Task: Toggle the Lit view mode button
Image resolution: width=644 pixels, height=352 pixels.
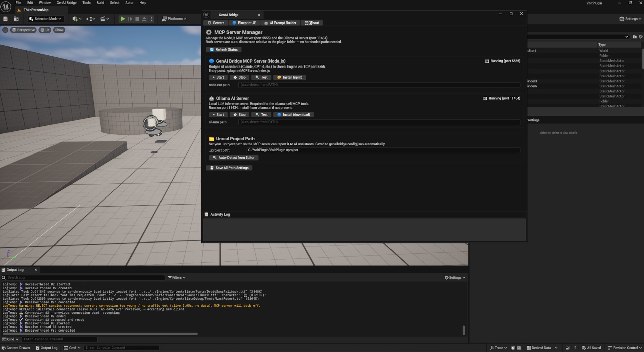Action: coord(45,30)
